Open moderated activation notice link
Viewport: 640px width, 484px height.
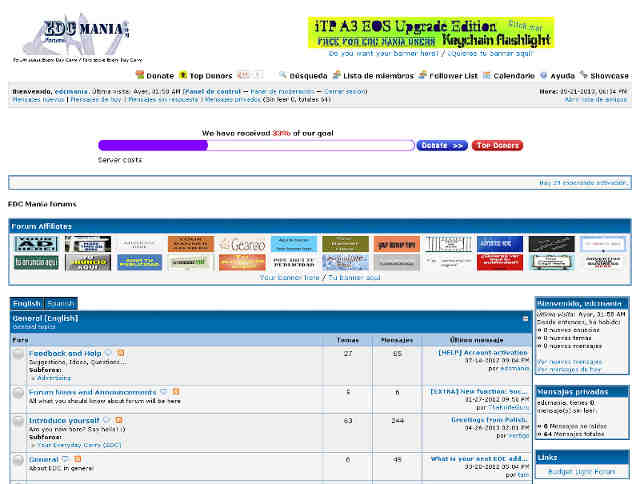point(583,182)
